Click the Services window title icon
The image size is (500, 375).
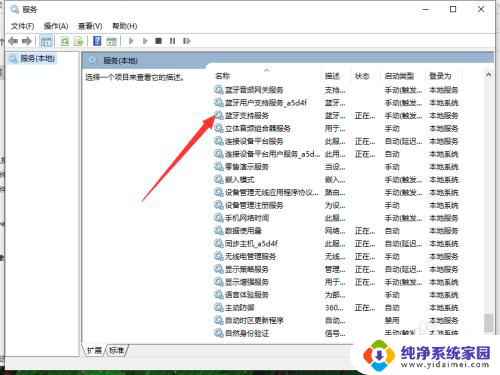point(15,9)
